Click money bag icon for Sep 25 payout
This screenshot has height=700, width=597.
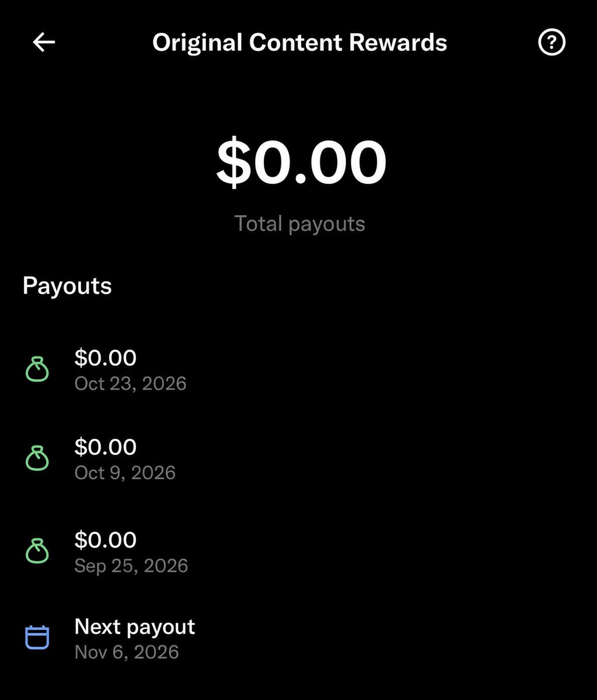[x=37, y=551]
